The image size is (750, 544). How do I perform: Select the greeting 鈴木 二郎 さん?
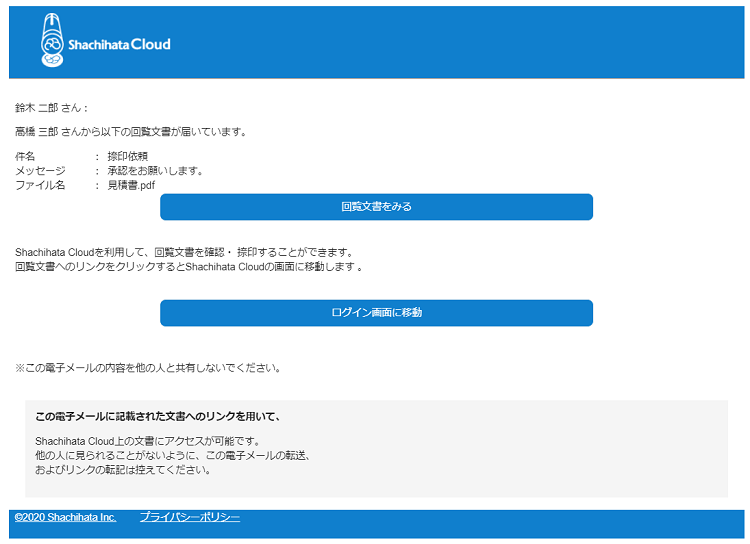pyautogui.click(x=51, y=108)
